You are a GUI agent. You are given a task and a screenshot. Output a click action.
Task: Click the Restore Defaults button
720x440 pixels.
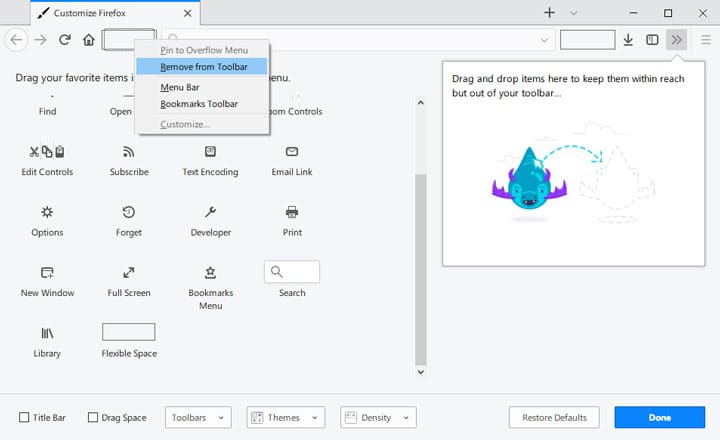point(554,417)
